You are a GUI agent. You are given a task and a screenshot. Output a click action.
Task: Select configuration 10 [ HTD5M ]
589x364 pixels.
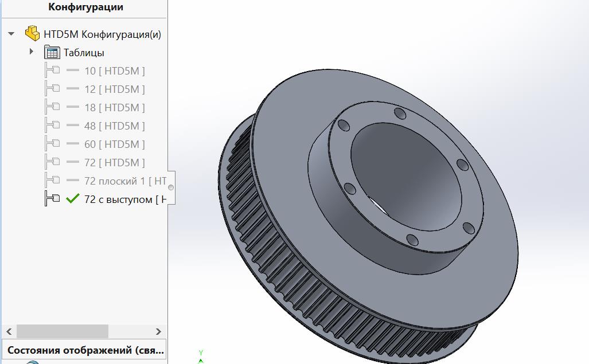pyautogui.click(x=115, y=71)
